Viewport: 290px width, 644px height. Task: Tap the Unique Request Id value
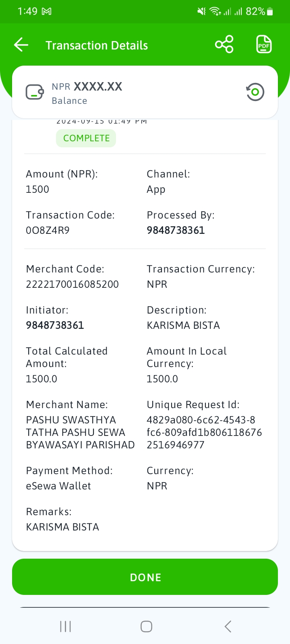(204, 432)
